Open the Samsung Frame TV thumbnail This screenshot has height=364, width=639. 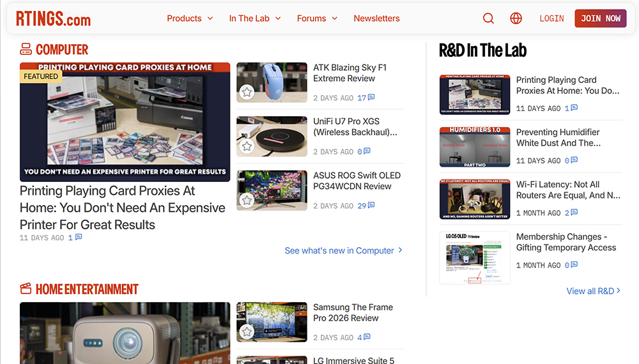[x=272, y=322]
